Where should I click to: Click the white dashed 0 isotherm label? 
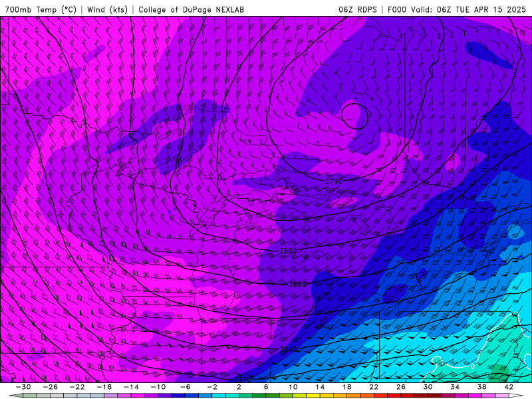pyautogui.click(x=472, y=366)
